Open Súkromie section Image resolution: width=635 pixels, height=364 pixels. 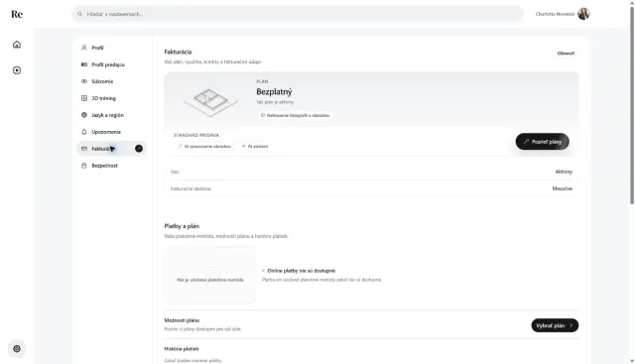pyautogui.click(x=112, y=81)
